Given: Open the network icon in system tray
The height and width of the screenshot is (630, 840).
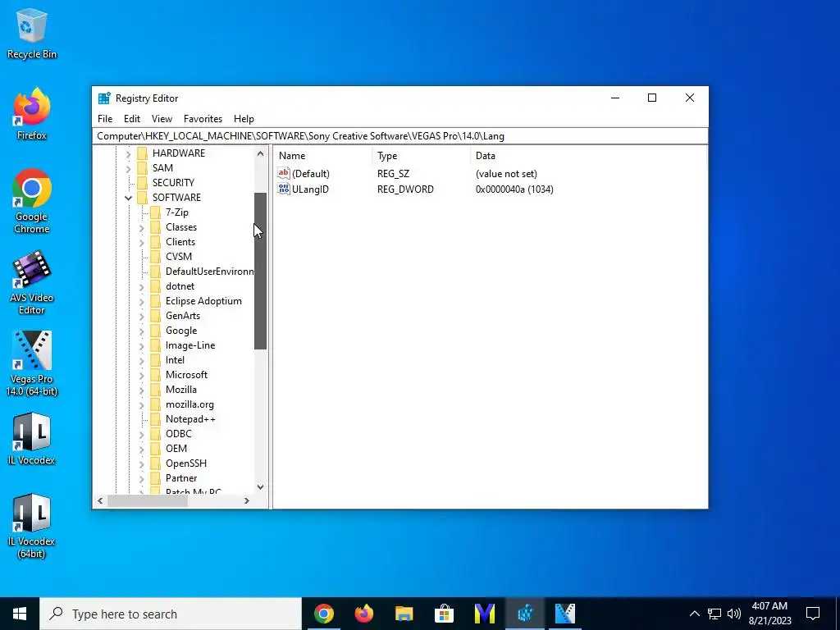Looking at the screenshot, I should 714,614.
